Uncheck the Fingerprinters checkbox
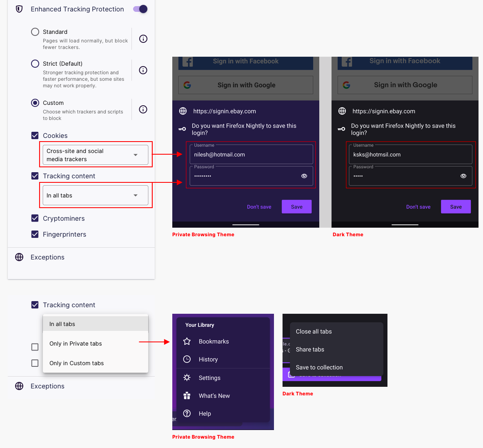Screen dimensions: 483x448 (35, 234)
